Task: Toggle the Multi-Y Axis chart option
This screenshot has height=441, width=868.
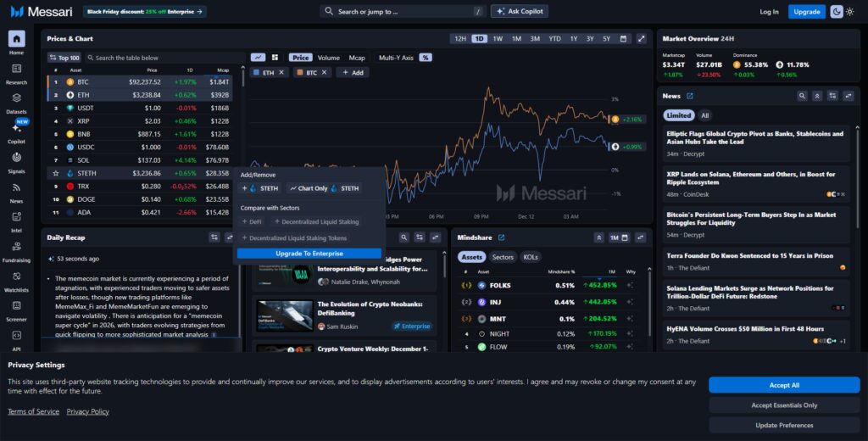Action: pyautogui.click(x=396, y=58)
